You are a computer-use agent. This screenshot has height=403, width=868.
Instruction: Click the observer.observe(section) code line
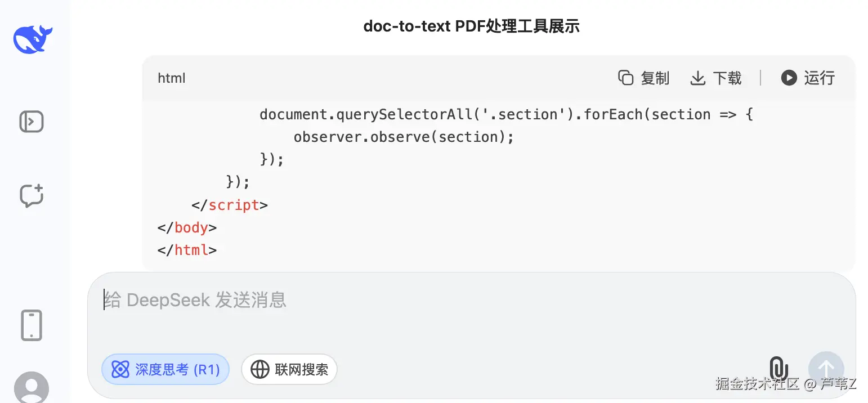404,137
